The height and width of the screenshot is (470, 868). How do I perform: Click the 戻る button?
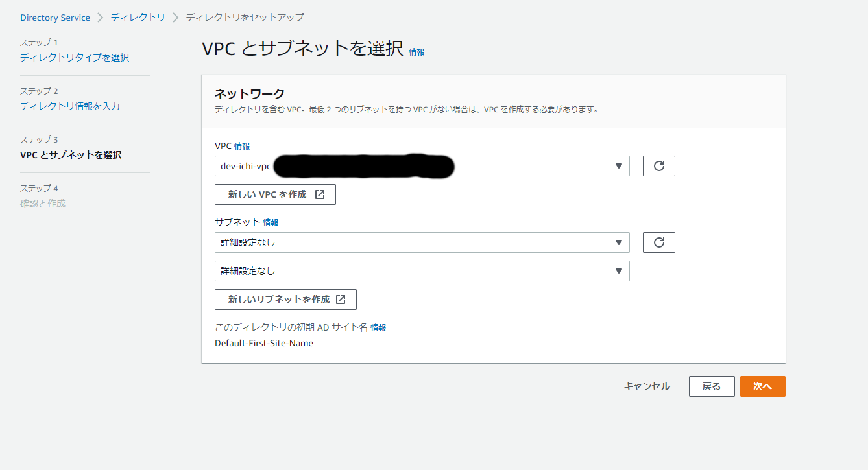[711, 386]
